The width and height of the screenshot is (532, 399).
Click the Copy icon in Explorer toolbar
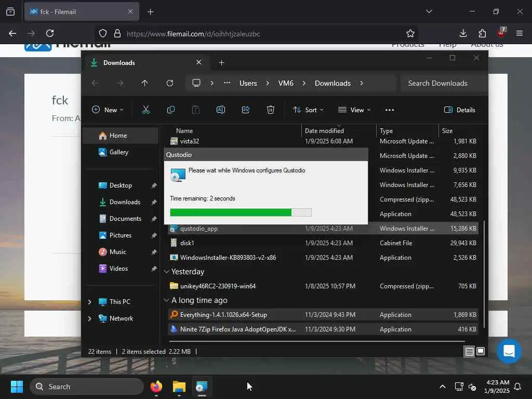tap(170, 110)
